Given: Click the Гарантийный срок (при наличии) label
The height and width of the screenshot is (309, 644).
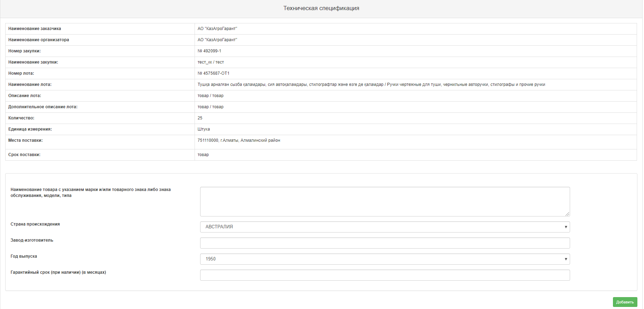Looking at the screenshot, I should click(58, 272).
